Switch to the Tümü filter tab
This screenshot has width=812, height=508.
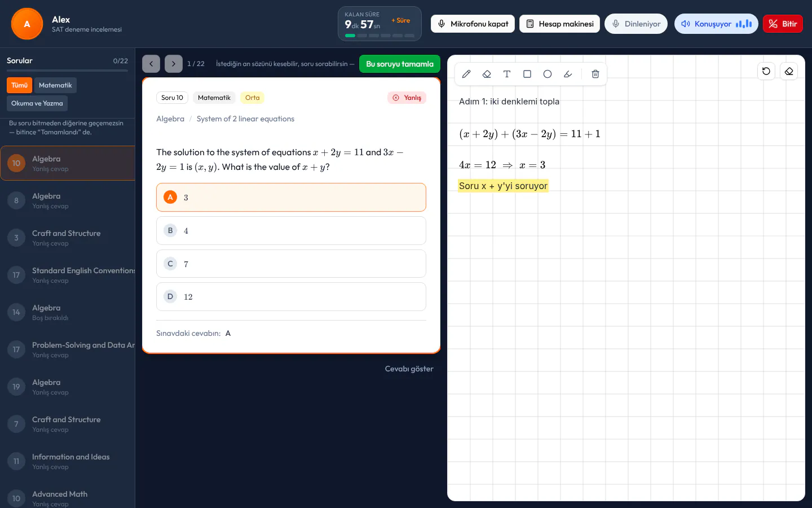tap(19, 85)
